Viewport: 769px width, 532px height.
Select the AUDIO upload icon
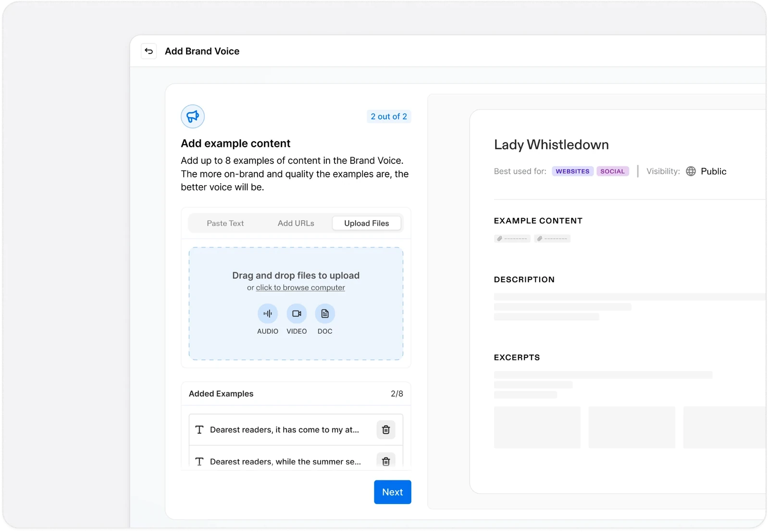[x=268, y=313]
